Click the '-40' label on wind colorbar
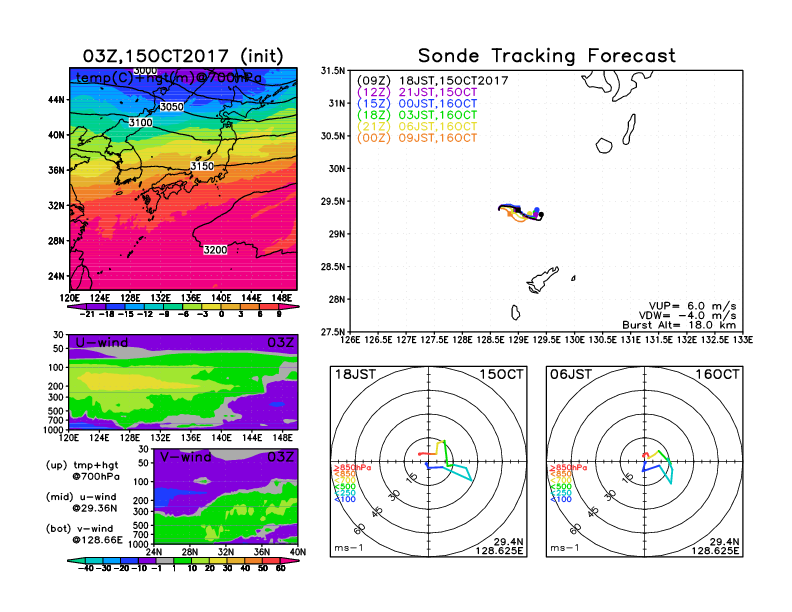 pyautogui.click(x=86, y=568)
